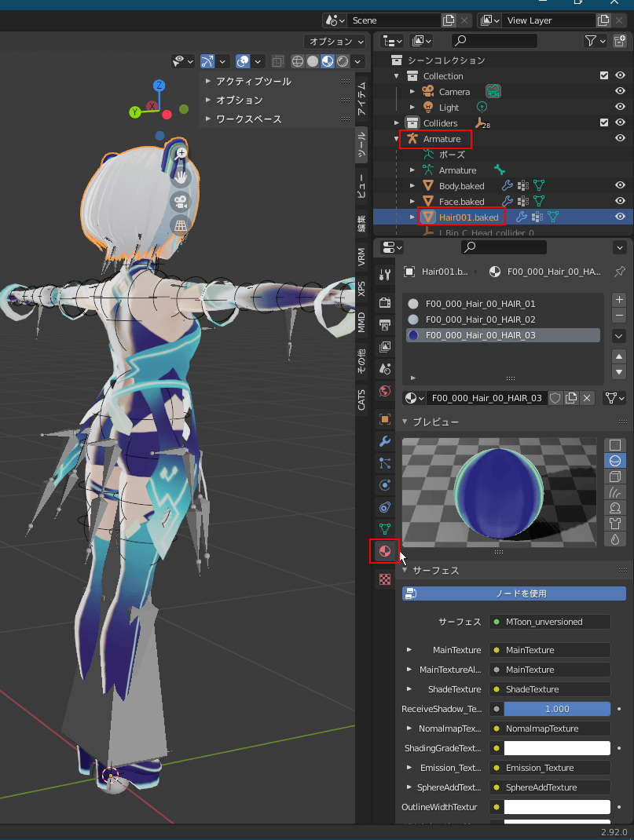Open the Physics properties icon
The image size is (634, 840).
pos(384,507)
